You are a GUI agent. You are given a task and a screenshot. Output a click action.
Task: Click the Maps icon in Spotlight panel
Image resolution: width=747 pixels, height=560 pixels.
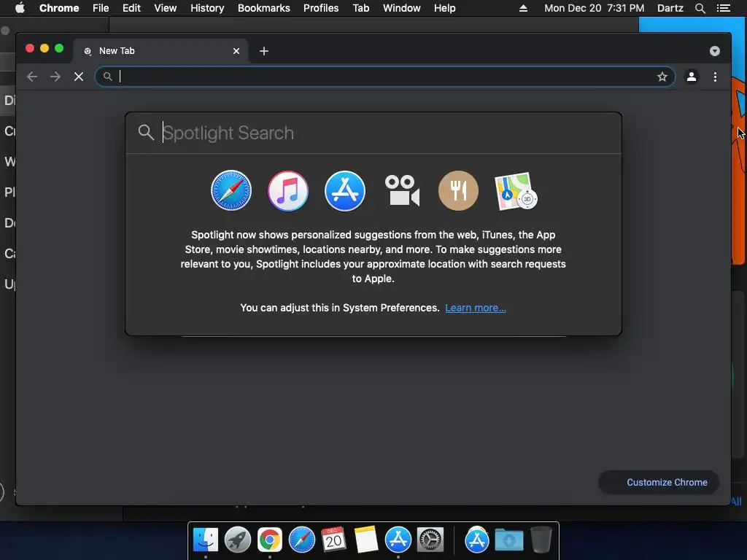[516, 191]
